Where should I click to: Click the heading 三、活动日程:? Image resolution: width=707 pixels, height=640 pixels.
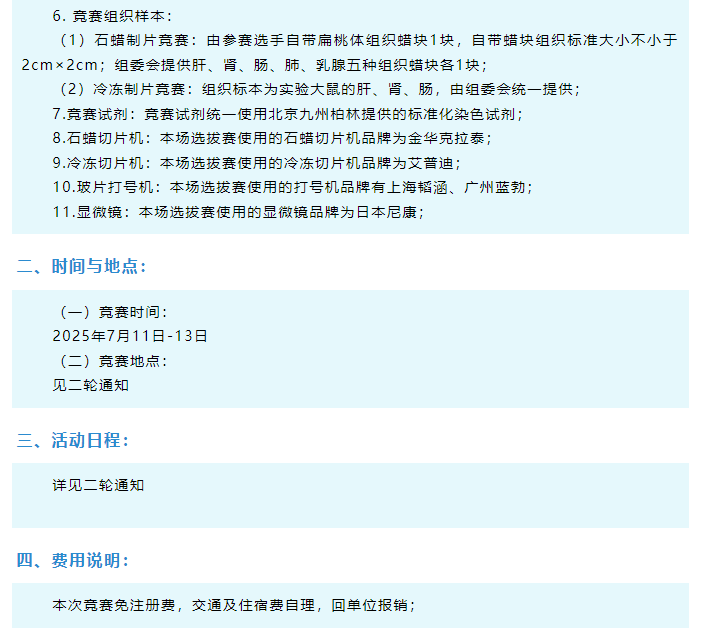click(x=73, y=440)
